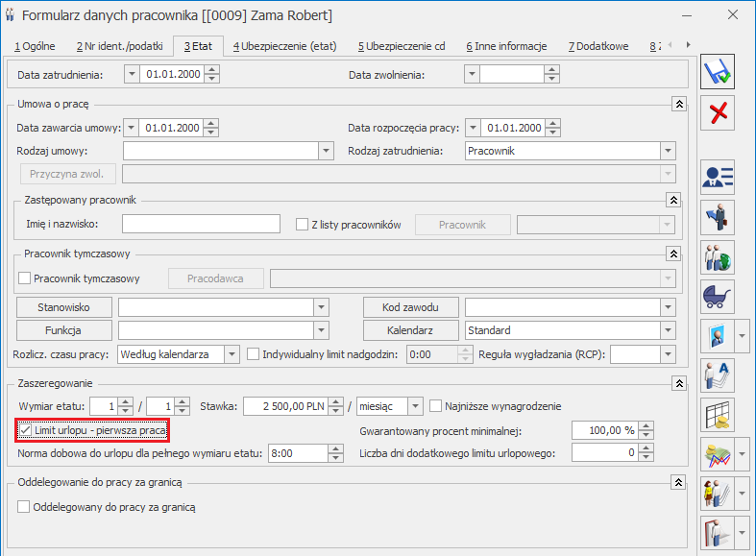This screenshot has height=556, width=756.
Task: Click the 'Imię i nazwisko' input field
Action: (x=201, y=224)
